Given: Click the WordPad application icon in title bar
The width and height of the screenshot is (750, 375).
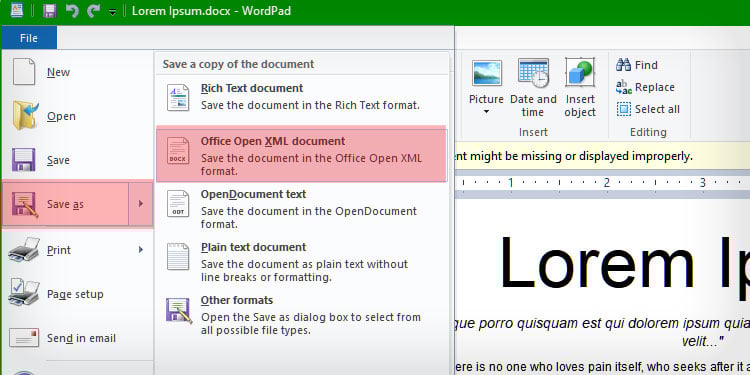Looking at the screenshot, I should pos(17,11).
